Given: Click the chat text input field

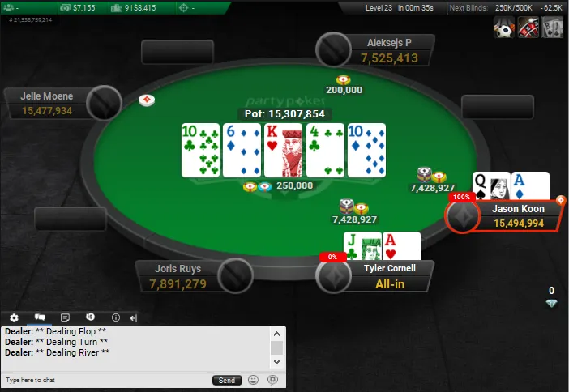Looking at the screenshot, I should [x=107, y=380].
